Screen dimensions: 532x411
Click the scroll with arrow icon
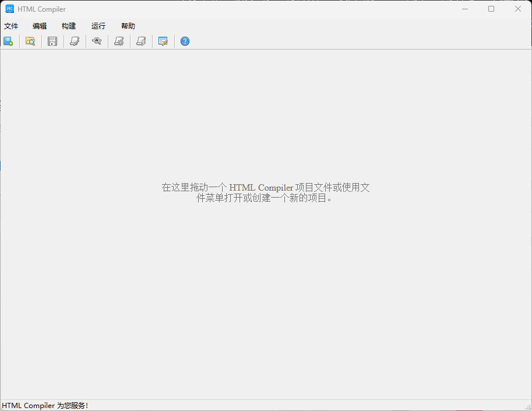point(141,41)
